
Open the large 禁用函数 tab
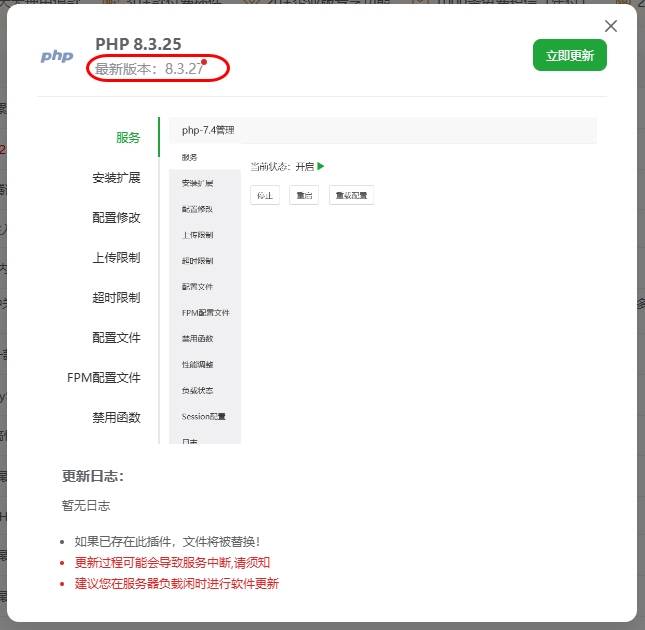116,417
